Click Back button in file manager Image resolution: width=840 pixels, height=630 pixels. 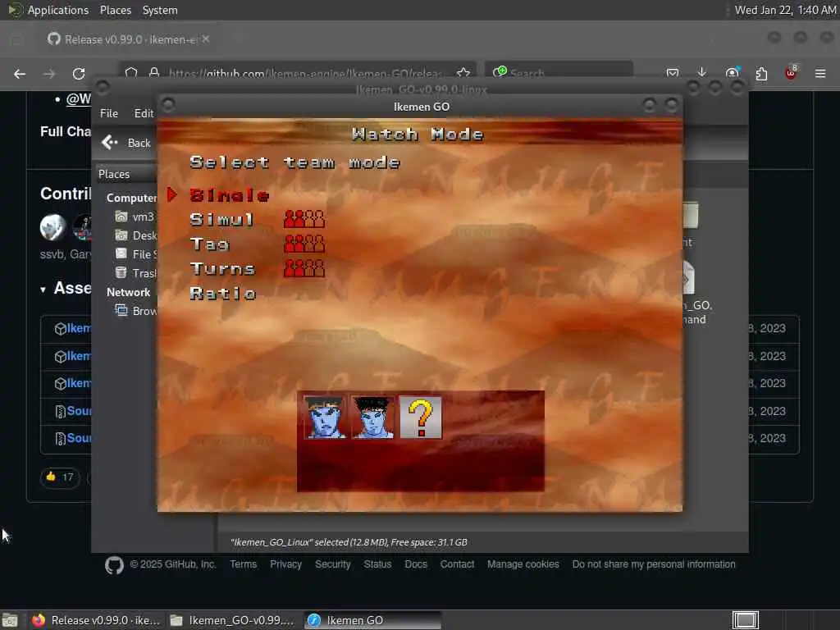pyautogui.click(x=126, y=143)
